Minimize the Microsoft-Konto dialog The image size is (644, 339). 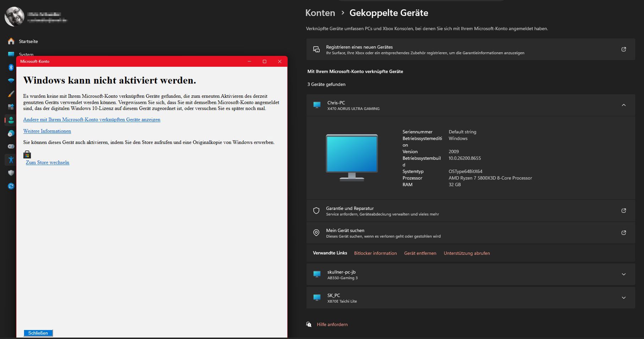249,61
